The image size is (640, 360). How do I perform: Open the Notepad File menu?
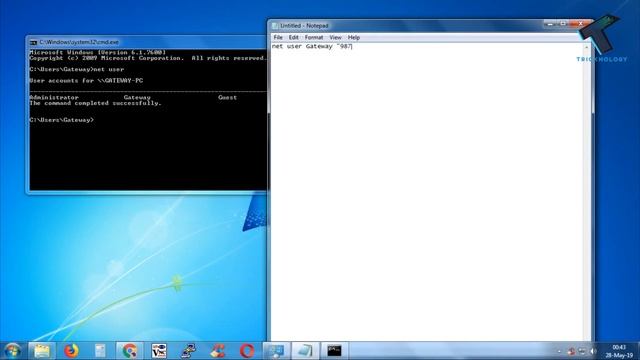coord(278,38)
